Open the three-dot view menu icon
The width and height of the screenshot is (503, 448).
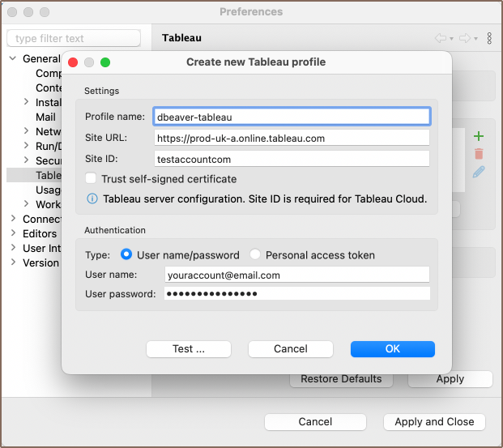point(489,38)
